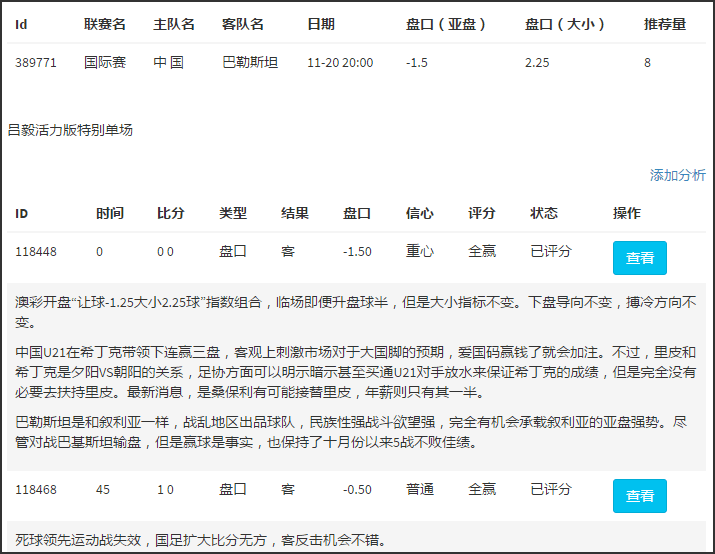Viewport: 715px width, 554px height.
Task: Click handicap value -0.50
Action: pyautogui.click(x=357, y=490)
